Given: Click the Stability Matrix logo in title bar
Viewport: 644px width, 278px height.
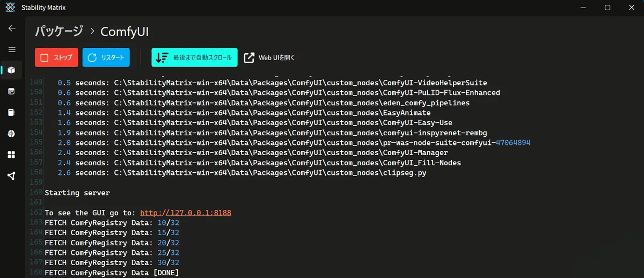Looking at the screenshot, I should (10, 8).
